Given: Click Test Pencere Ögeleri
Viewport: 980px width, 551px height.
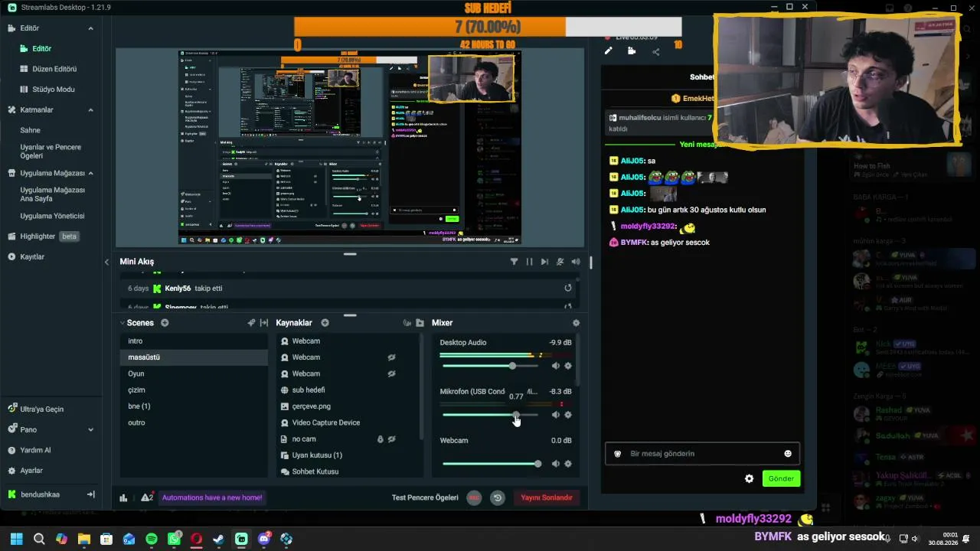Looking at the screenshot, I should coord(425,497).
